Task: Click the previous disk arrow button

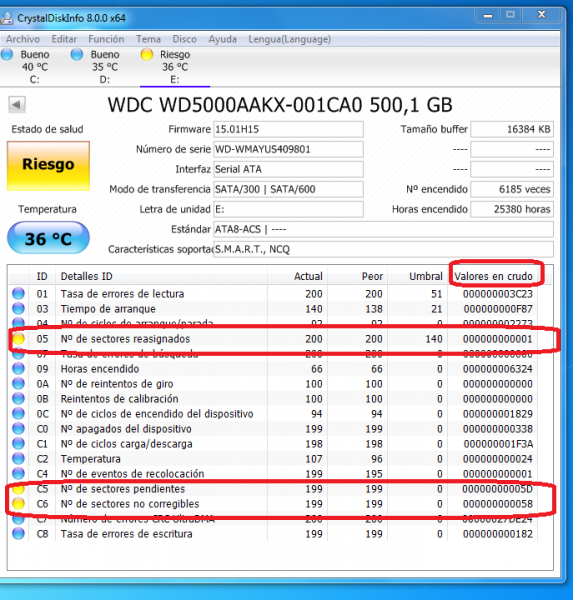Action: tap(17, 104)
